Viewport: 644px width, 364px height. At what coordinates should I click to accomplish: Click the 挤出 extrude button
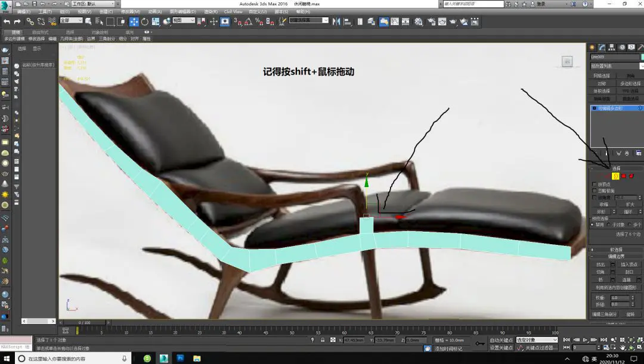coord(600,265)
